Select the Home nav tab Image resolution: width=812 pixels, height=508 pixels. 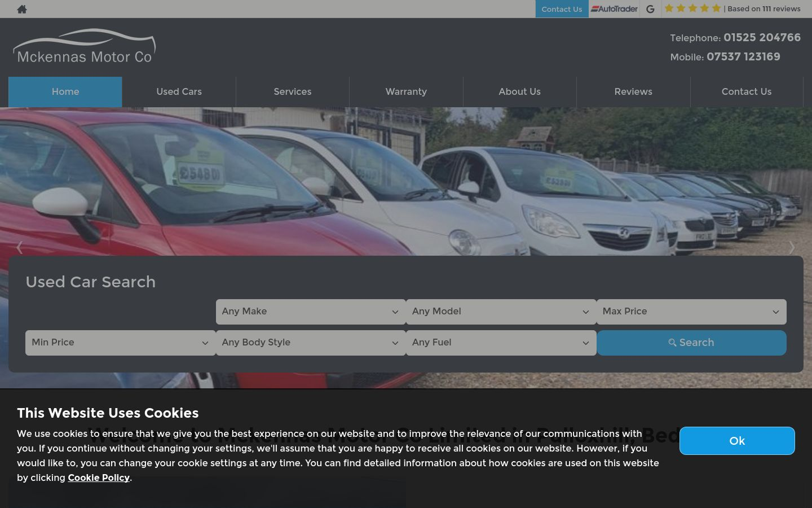pyautogui.click(x=65, y=92)
